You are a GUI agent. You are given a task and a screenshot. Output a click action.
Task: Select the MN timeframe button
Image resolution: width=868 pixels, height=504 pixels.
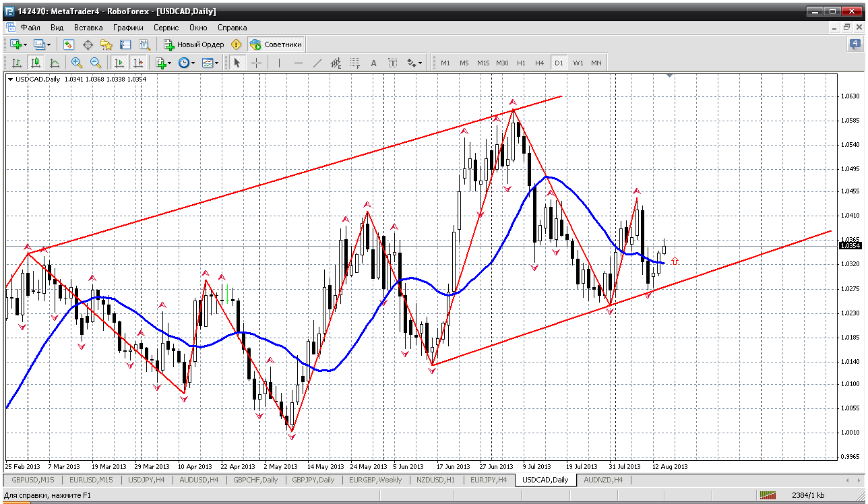[596, 63]
